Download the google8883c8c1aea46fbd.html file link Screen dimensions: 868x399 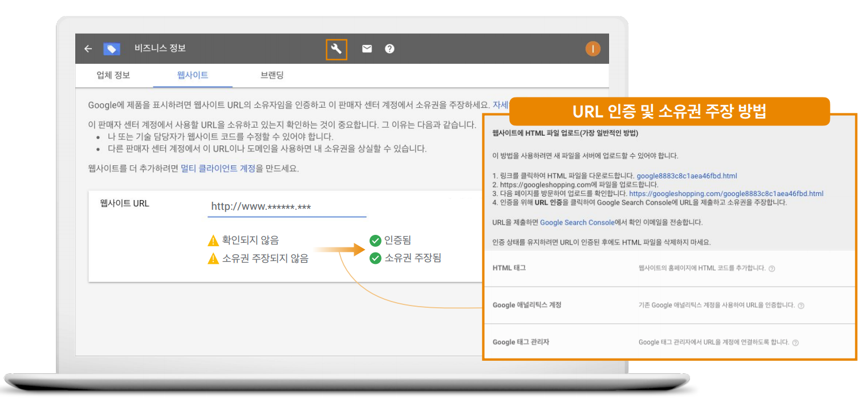pyautogui.click(x=687, y=176)
